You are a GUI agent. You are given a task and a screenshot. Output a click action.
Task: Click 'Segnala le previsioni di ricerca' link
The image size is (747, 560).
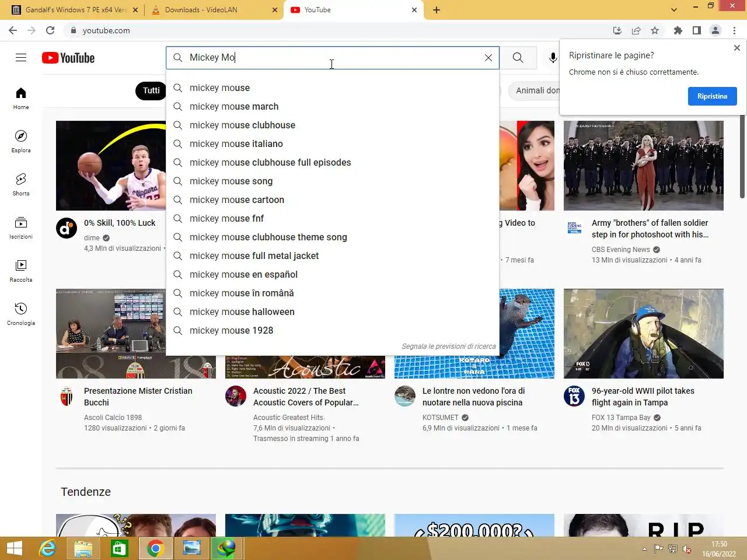[x=448, y=346]
